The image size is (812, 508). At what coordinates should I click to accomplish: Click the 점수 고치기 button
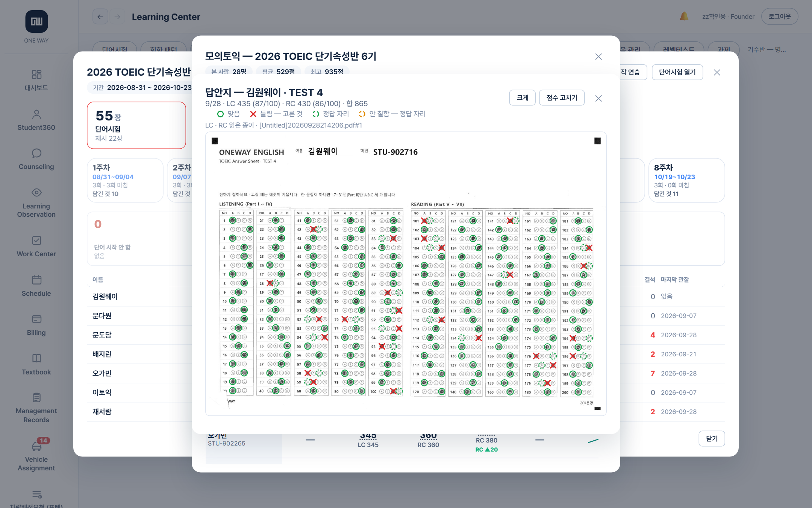click(x=562, y=98)
